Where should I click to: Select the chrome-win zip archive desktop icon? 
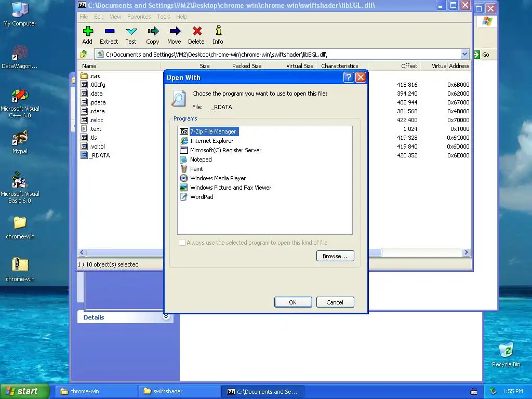pos(20,270)
